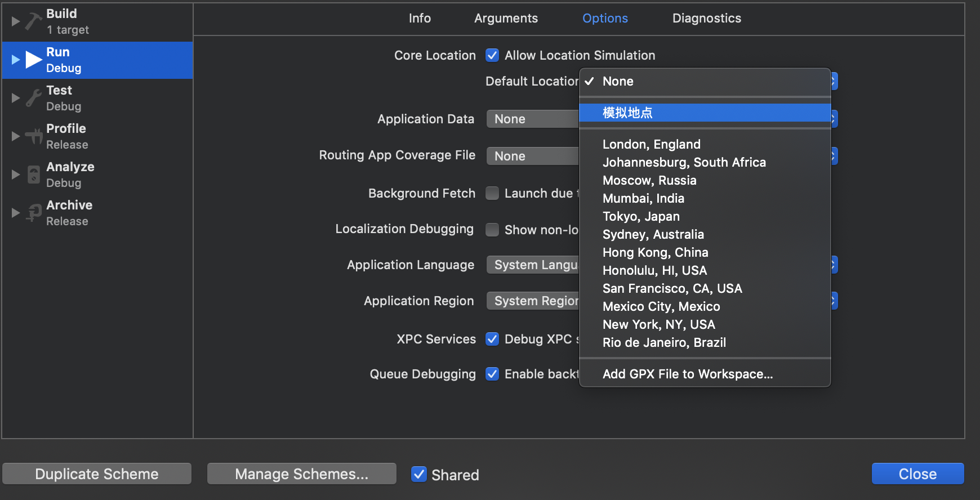Toggle Allow Location Simulation checkbox
Screen dimensions: 980x500
[x=492, y=55]
